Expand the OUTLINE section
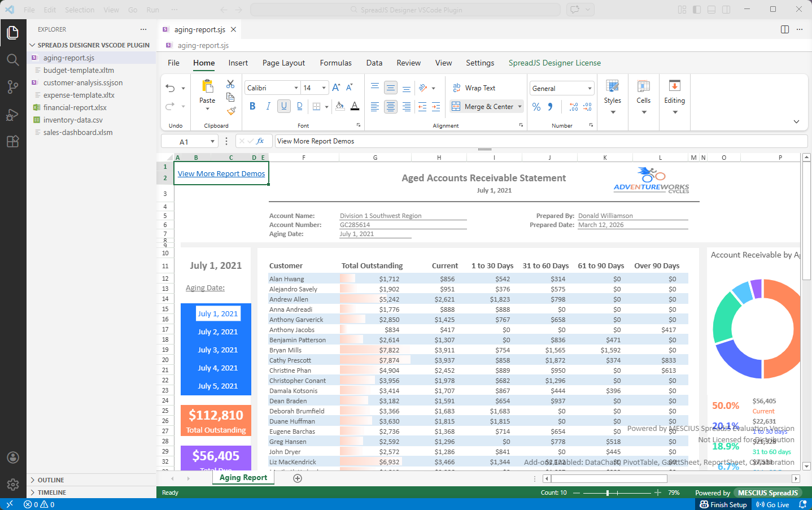812x510 pixels. coord(91,480)
